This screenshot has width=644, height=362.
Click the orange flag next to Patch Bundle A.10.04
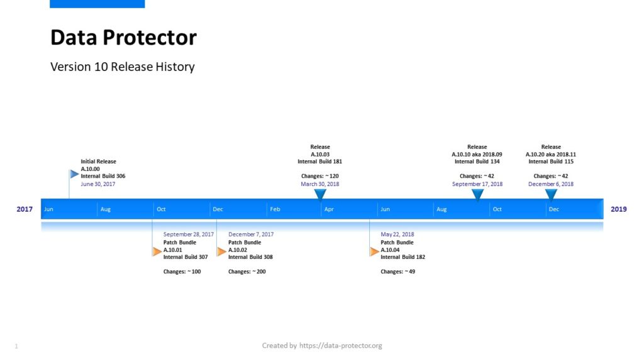click(374, 252)
